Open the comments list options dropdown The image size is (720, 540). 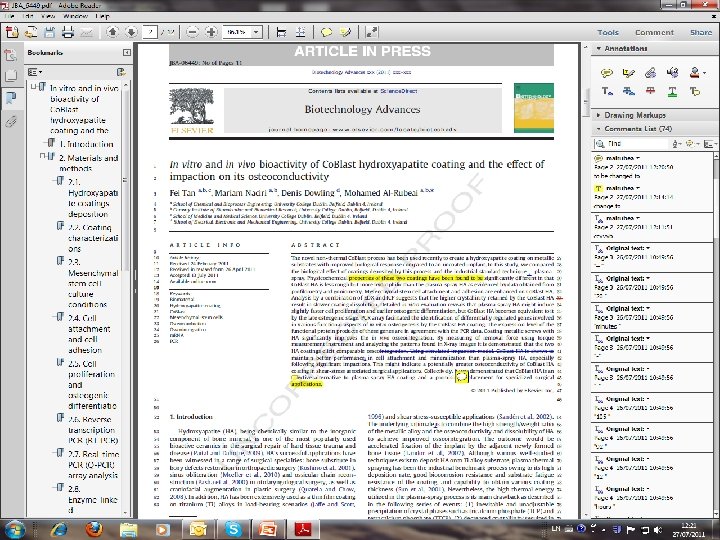[x=709, y=144]
